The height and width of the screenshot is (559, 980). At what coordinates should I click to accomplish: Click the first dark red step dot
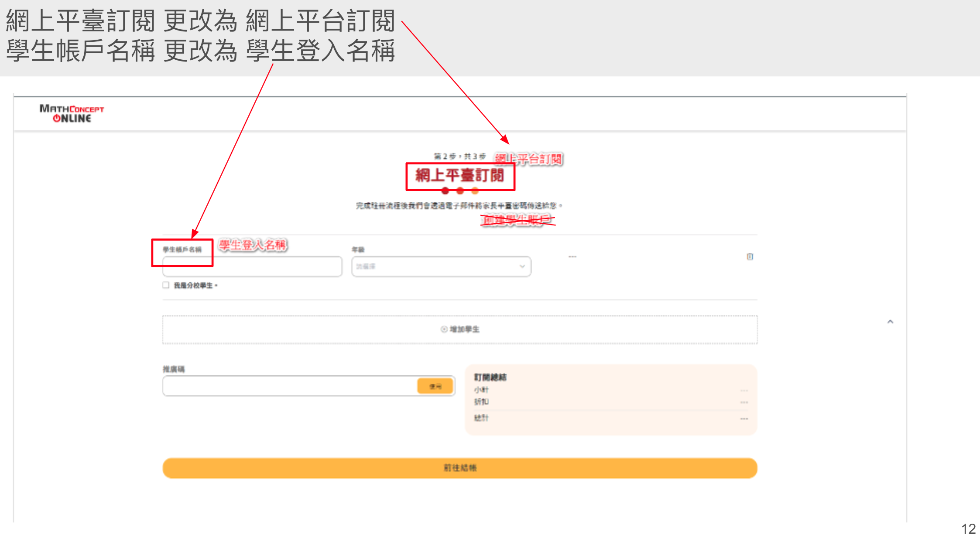point(445,191)
